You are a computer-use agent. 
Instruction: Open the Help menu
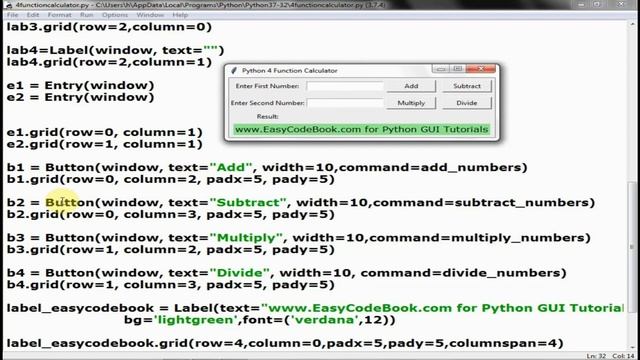(x=180, y=15)
